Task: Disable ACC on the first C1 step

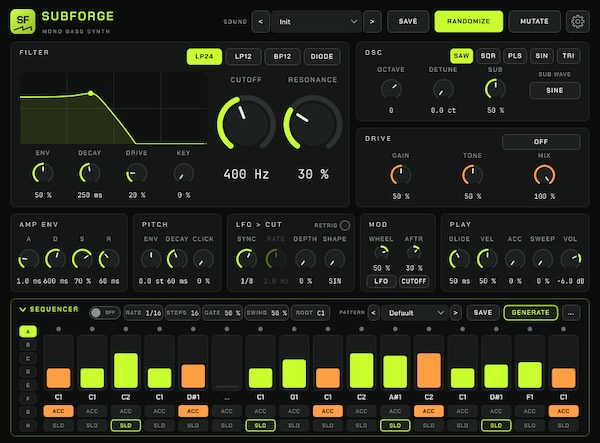Action: pos(59,411)
